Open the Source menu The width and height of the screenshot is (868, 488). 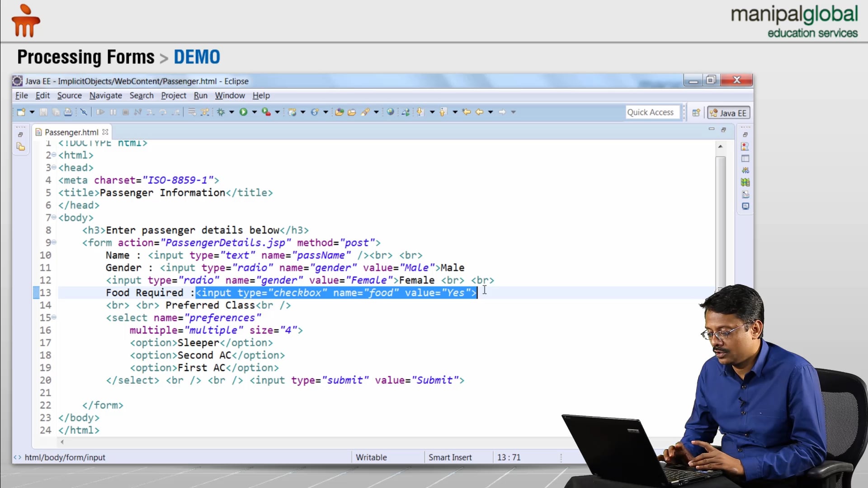69,95
